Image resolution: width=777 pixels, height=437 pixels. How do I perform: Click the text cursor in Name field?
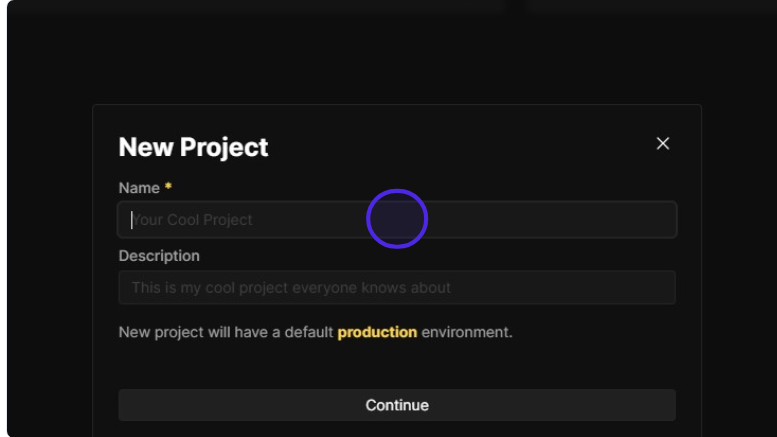pyautogui.click(x=131, y=220)
